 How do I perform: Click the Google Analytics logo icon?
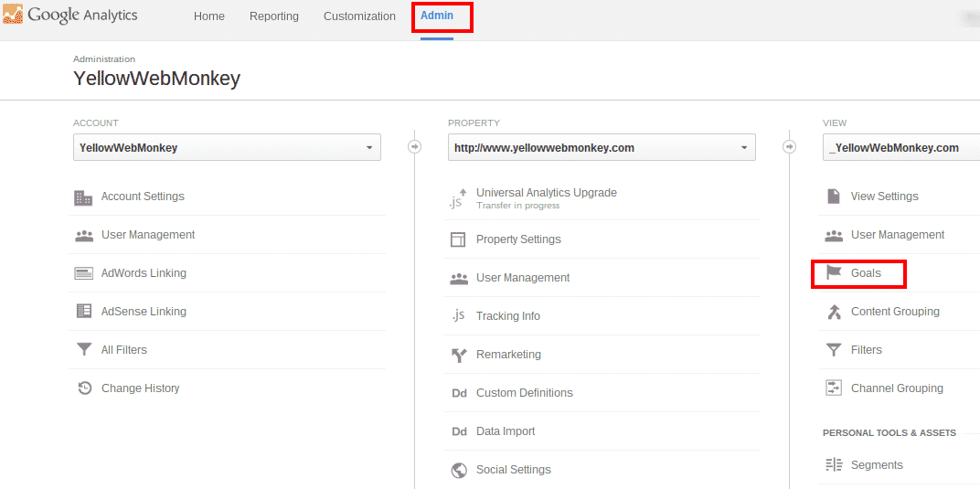(13, 15)
